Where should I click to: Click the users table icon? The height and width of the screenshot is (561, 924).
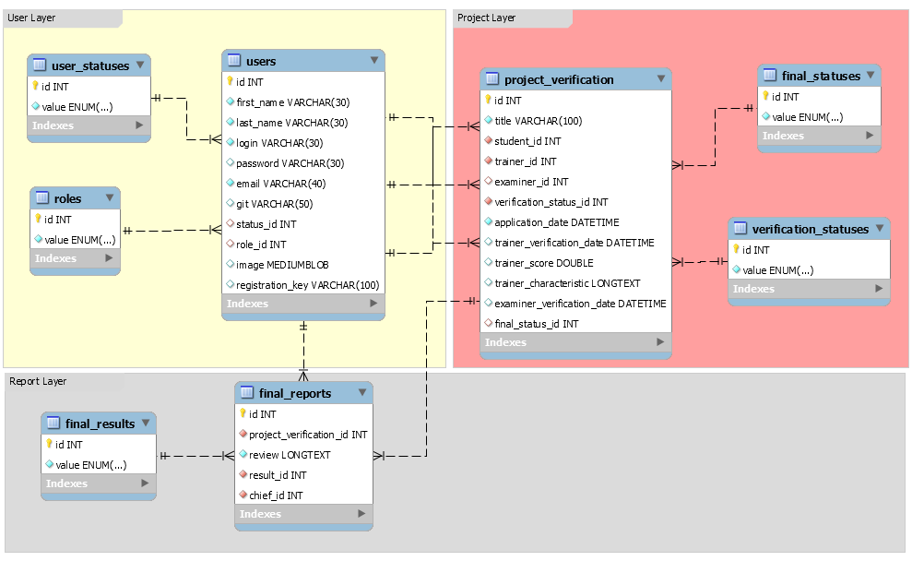[x=234, y=60]
